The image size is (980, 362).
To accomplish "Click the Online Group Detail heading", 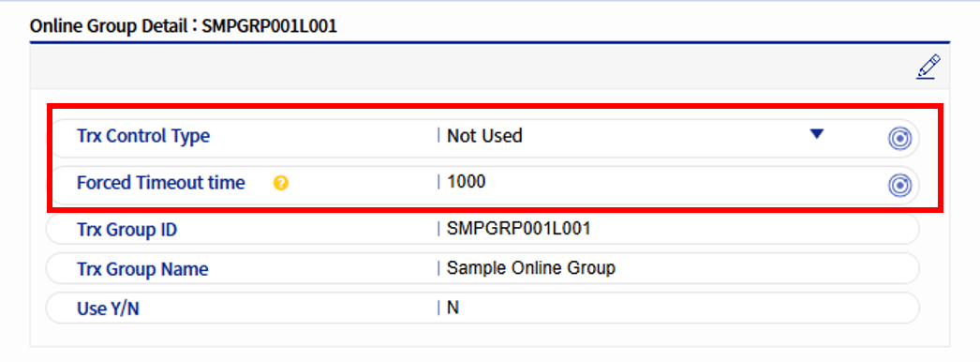I will 184,26.
